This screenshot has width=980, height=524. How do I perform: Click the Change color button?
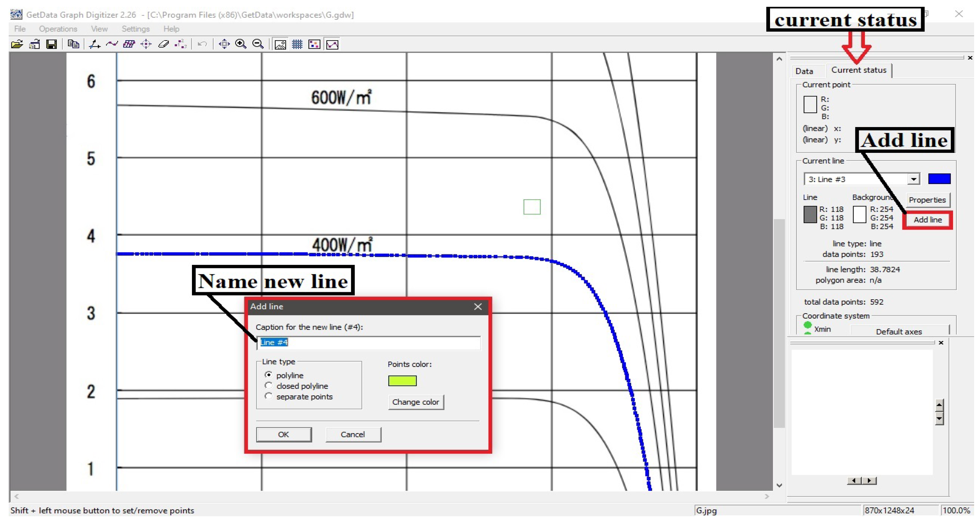(416, 402)
